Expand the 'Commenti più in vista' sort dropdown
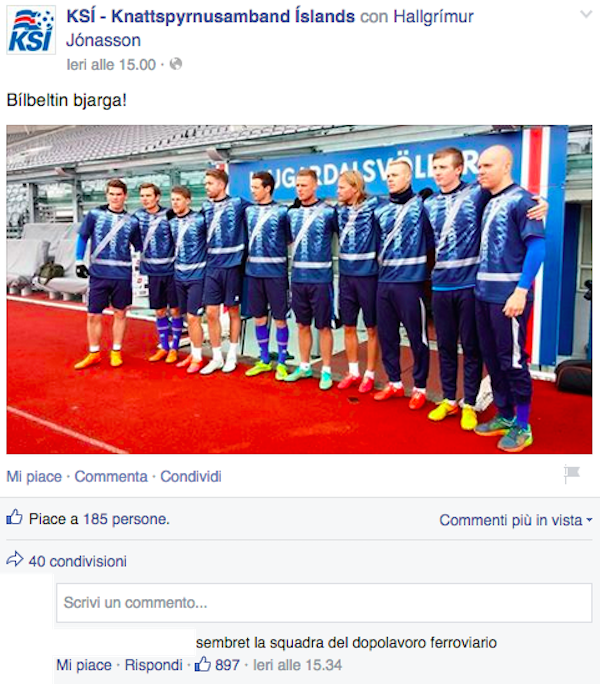Image resolution: width=600 pixels, height=684 pixels. 515,520
